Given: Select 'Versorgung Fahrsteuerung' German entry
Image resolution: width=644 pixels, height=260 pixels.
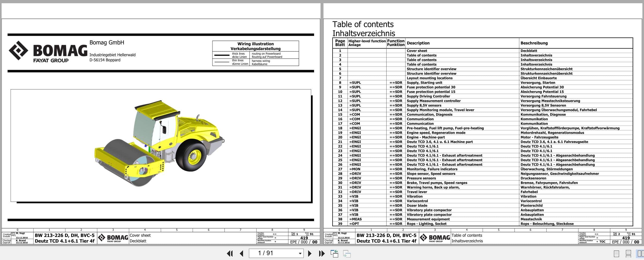Looking at the screenshot, I should (543, 96).
